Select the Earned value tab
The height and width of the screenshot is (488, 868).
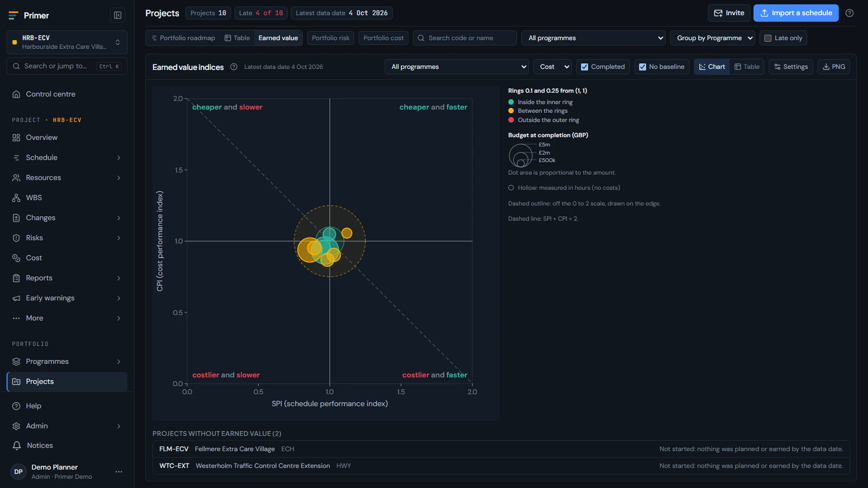tap(278, 38)
